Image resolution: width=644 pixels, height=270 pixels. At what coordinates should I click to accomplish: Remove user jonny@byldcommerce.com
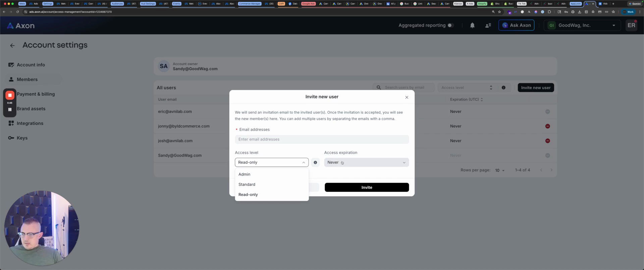pos(547,126)
